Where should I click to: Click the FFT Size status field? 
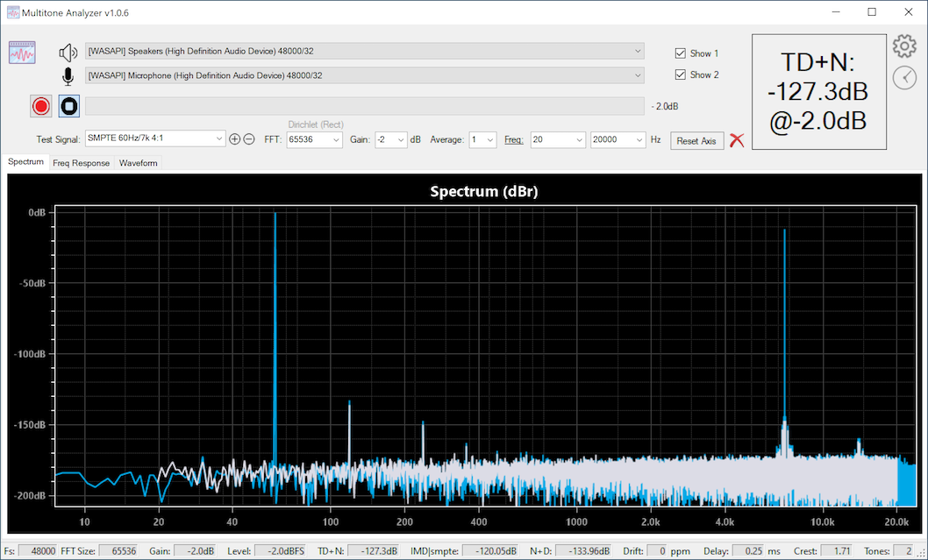[118, 551]
